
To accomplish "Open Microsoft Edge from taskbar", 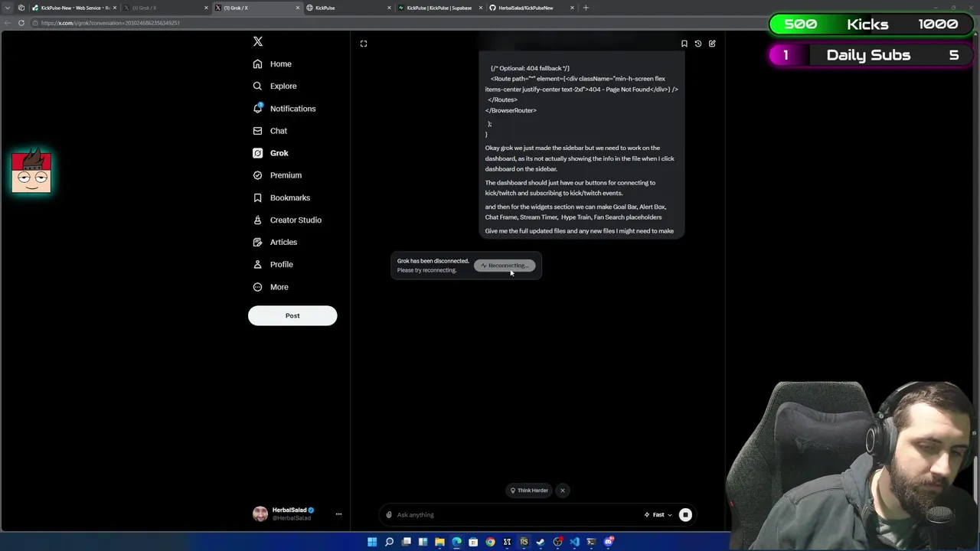I will 456,542.
